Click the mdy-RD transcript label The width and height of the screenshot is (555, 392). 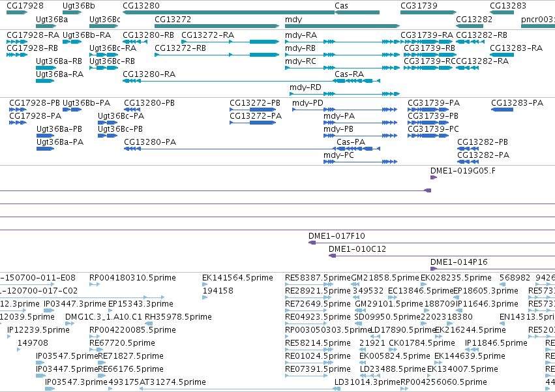coord(305,87)
